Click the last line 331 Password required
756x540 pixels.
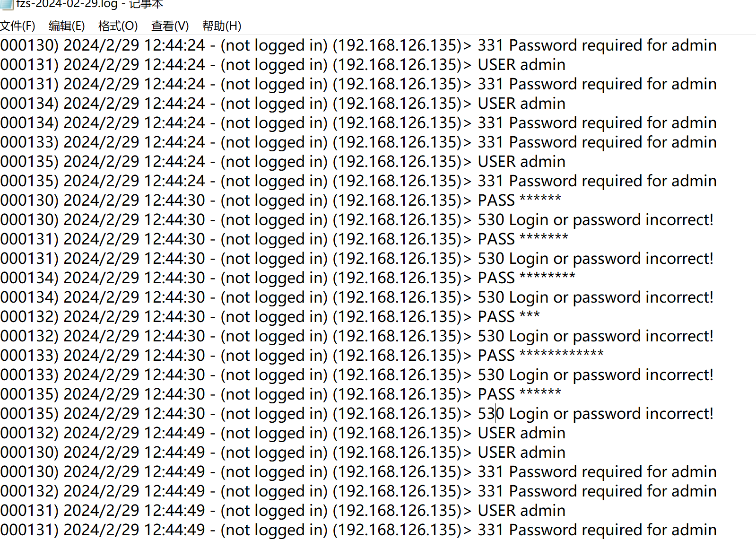pyautogui.click(x=358, y=530)
